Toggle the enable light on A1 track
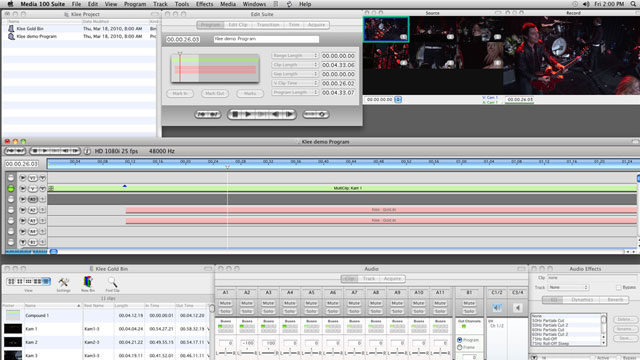 pyautogui.click(x=11, y=220)
